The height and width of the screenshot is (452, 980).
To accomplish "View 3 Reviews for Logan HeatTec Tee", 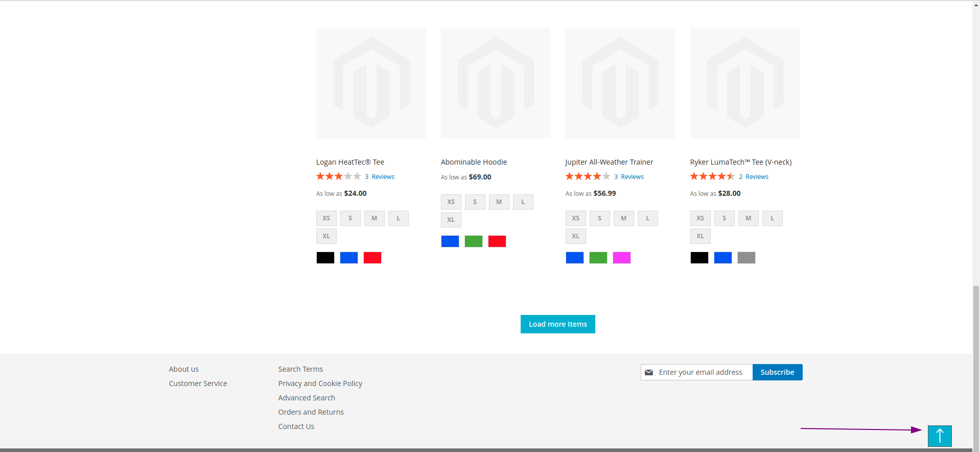I will click(380, 177).
